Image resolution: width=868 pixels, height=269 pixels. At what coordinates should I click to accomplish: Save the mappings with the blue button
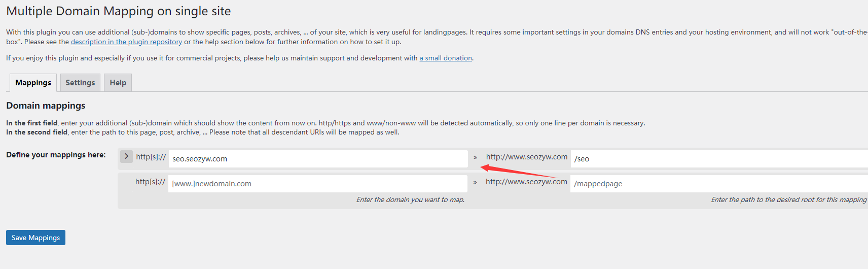35,238
